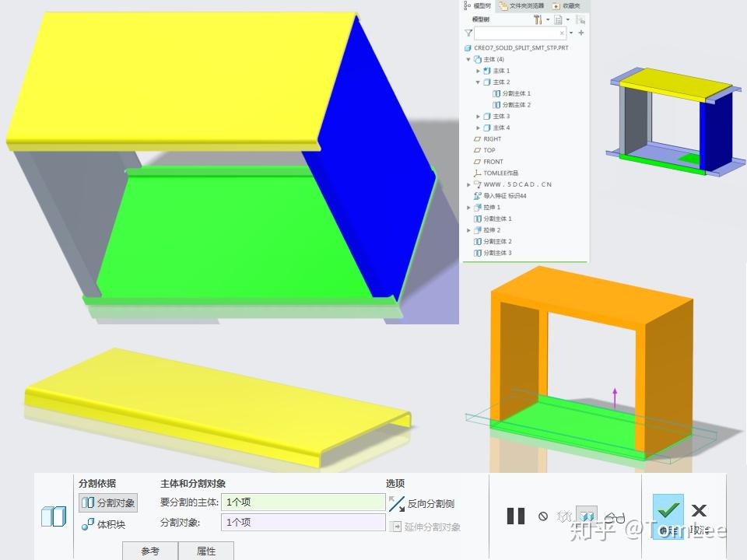This screenshot has height=560, width=747.
Task: Collapse 主体 2 node
Action: pyautogui.click(x=478, y=82)
